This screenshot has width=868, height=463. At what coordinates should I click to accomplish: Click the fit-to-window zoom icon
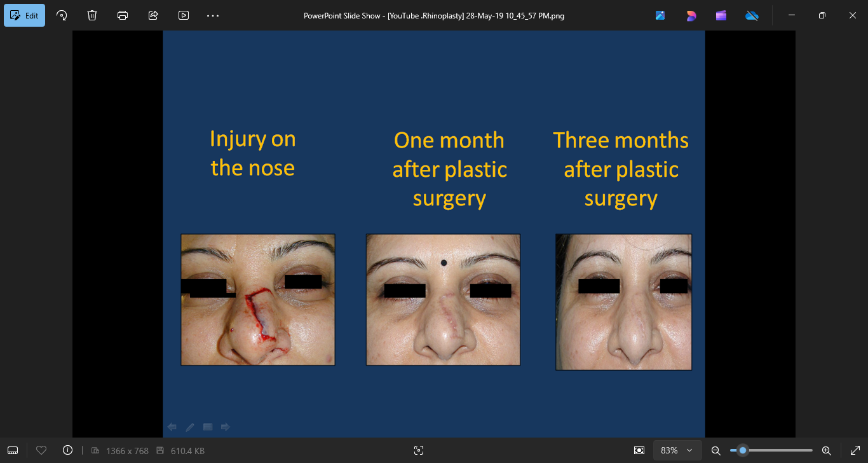click(x=639, y=450)
